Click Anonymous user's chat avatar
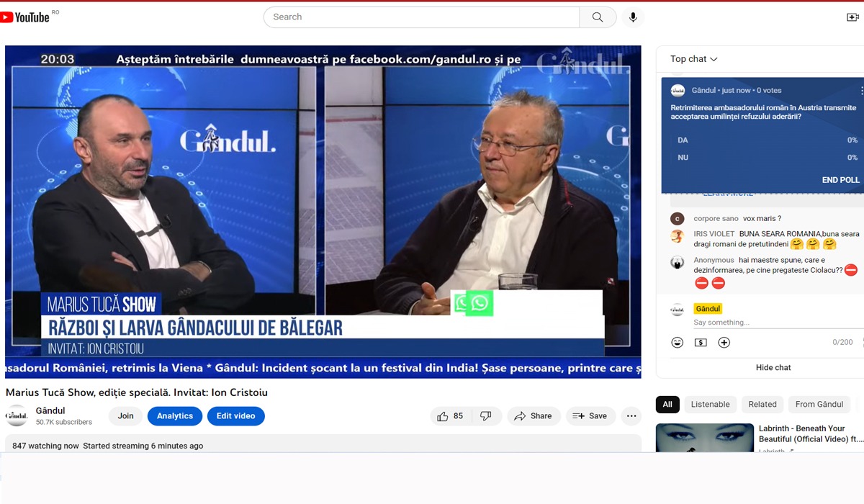 677,262
